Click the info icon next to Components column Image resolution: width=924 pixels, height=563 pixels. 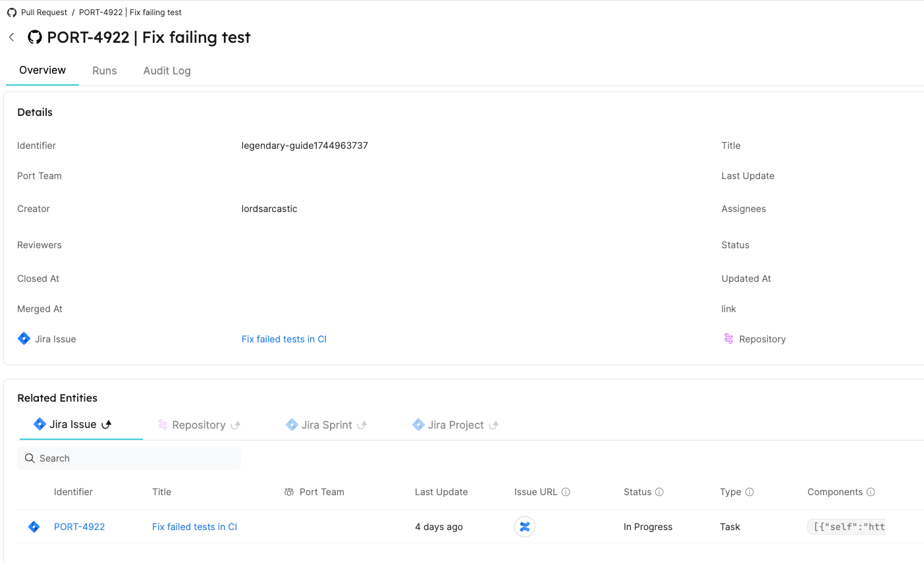pos(871,492)
